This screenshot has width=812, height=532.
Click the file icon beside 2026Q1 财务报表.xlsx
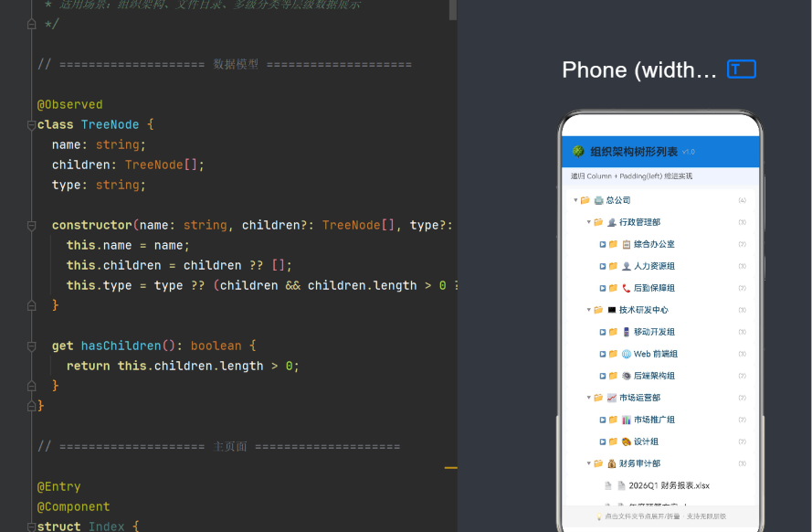click(621, 485)
